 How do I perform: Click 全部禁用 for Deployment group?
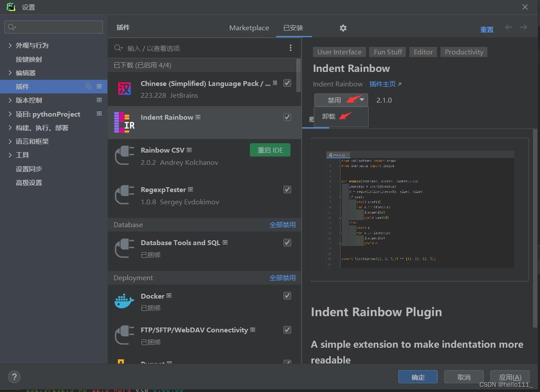pos(282,278)
